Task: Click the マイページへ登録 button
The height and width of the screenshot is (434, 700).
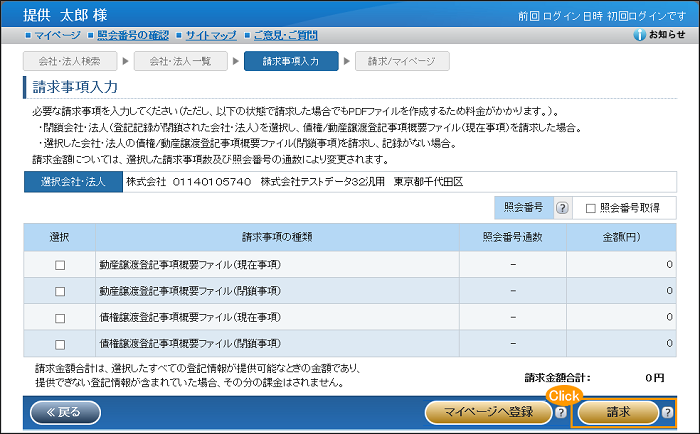Action: point(488,412)
